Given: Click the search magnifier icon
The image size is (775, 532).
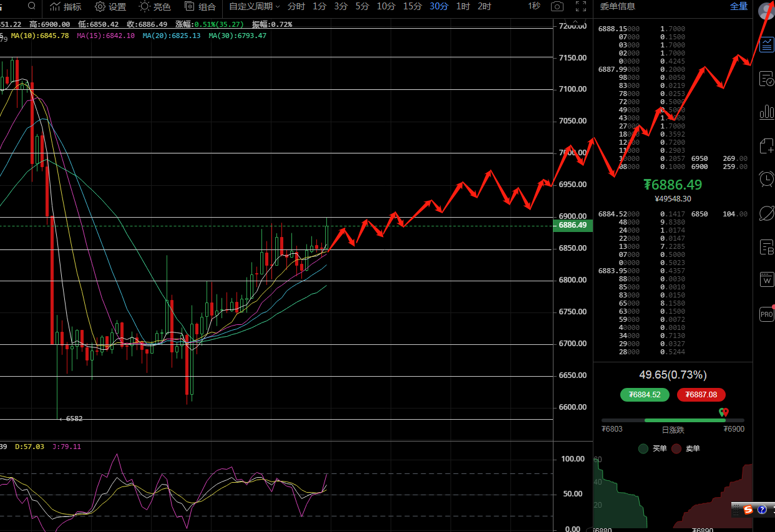Looking at the screenshot, I should tap(31, 6).
